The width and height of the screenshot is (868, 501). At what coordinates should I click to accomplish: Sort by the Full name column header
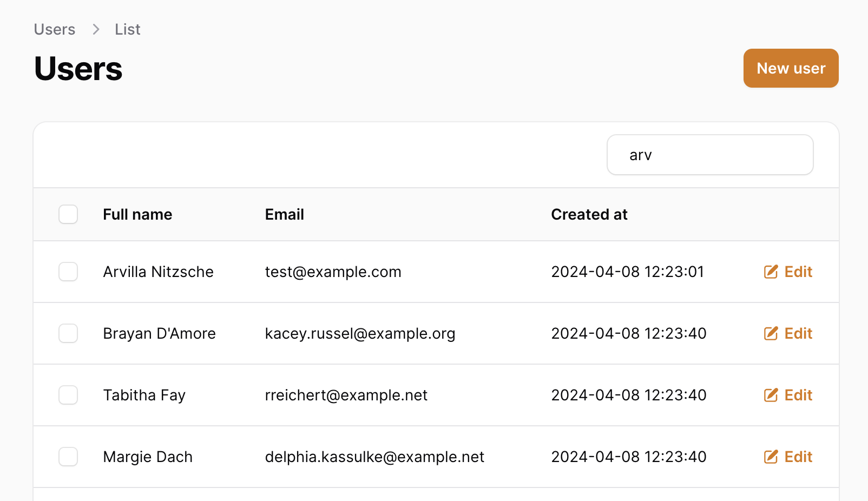[137, 214]
